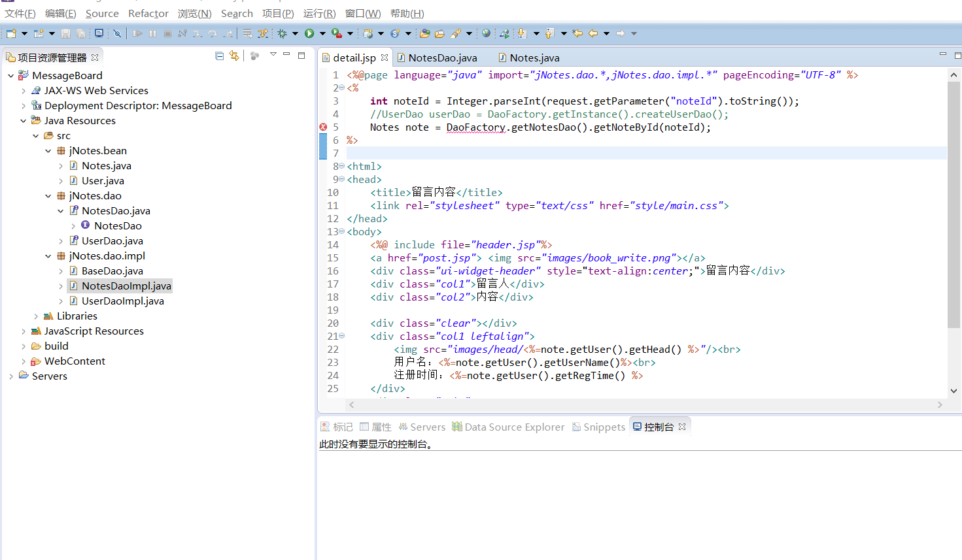
Task: Open the Back history dropdown arrow
Action: 606,33
